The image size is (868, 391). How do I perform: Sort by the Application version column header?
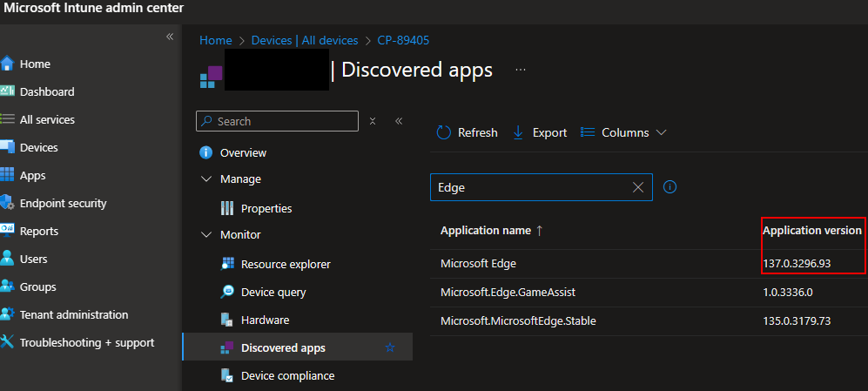tap(812, 231)
